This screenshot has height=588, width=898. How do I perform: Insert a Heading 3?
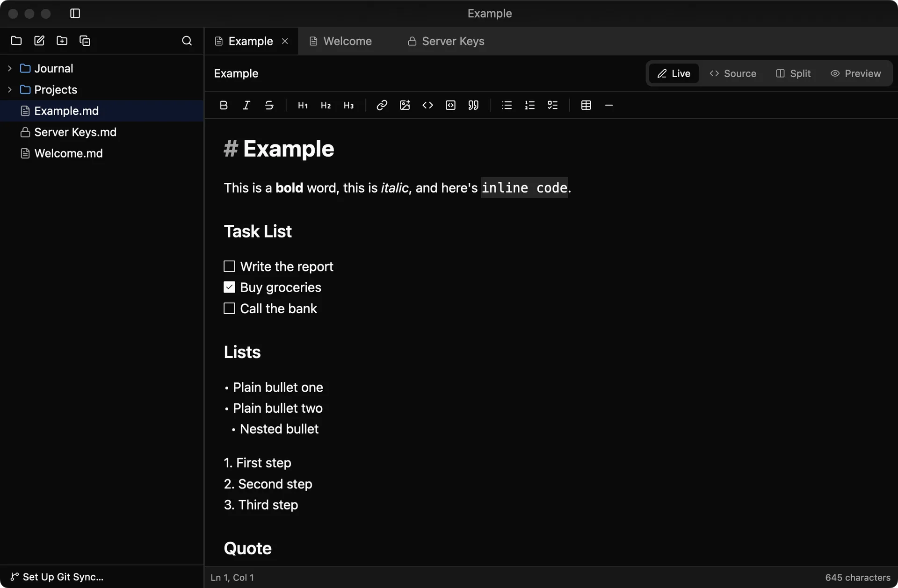[x=348, y=105]
